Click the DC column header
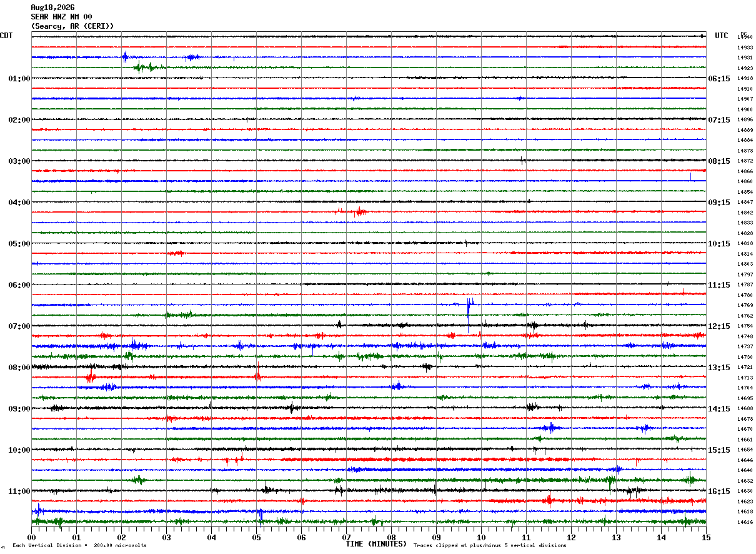 744,34
